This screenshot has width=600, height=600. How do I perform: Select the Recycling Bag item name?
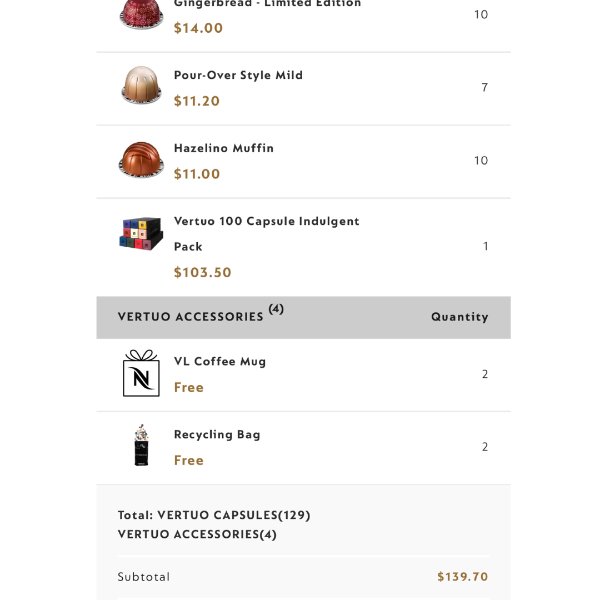coord(217,434)
